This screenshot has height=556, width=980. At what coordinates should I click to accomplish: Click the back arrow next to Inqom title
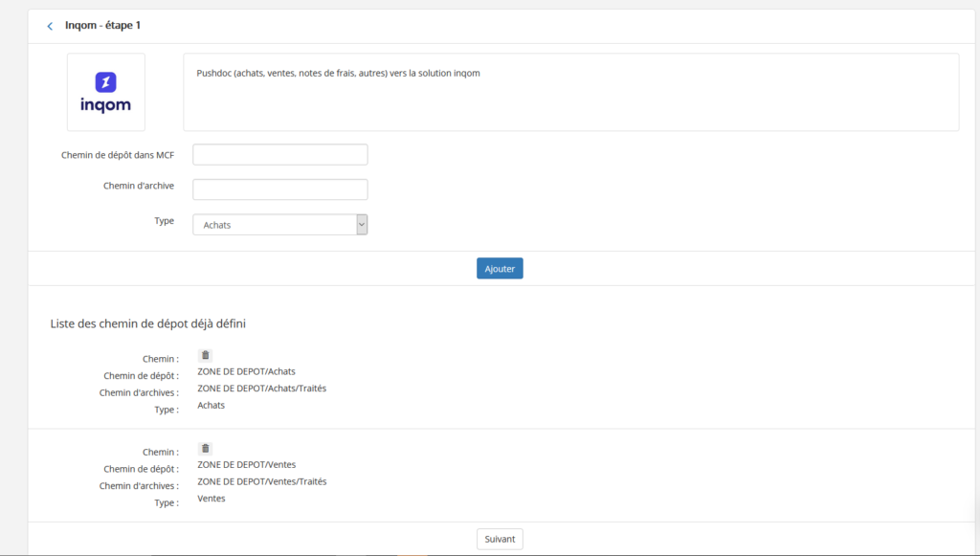(50, 26)
